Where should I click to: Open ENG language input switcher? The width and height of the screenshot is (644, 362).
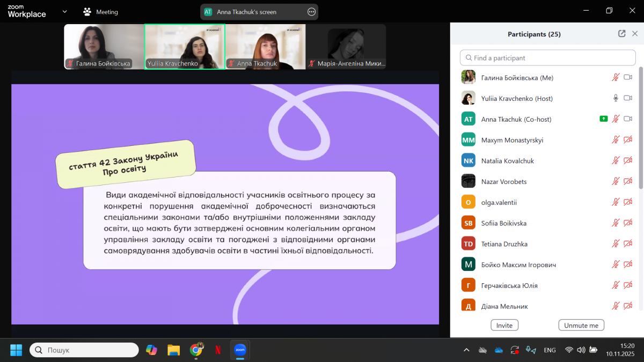(x=550, y=350)
